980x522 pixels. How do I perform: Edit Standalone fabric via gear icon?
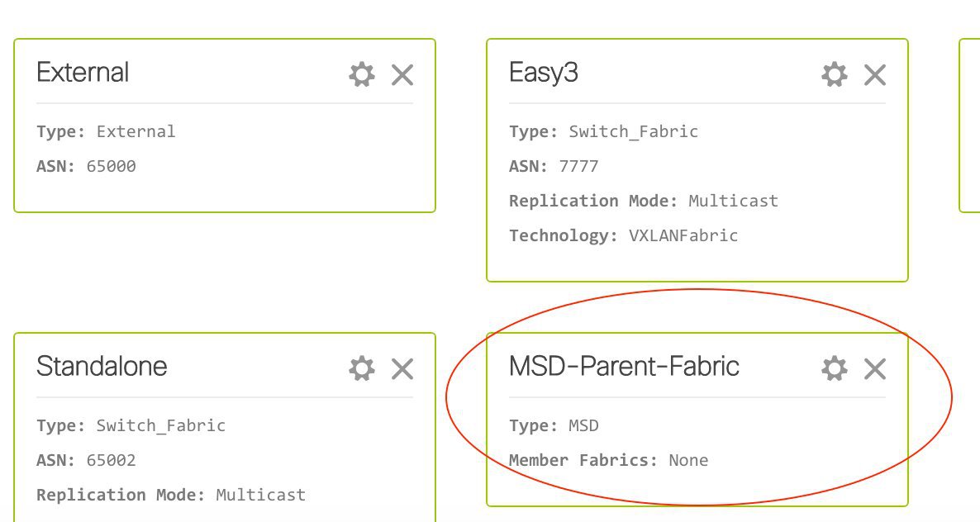pos(362,368)
